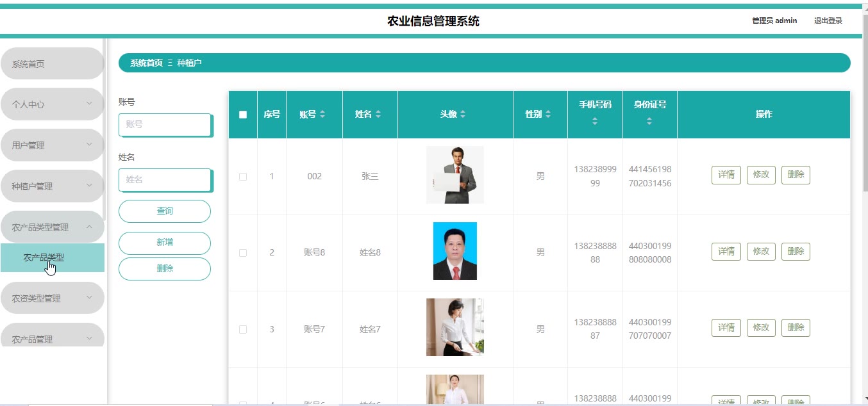The image size is (868, 406).
Task: Open the avatar photo of 姓名7
Action: 455,327
